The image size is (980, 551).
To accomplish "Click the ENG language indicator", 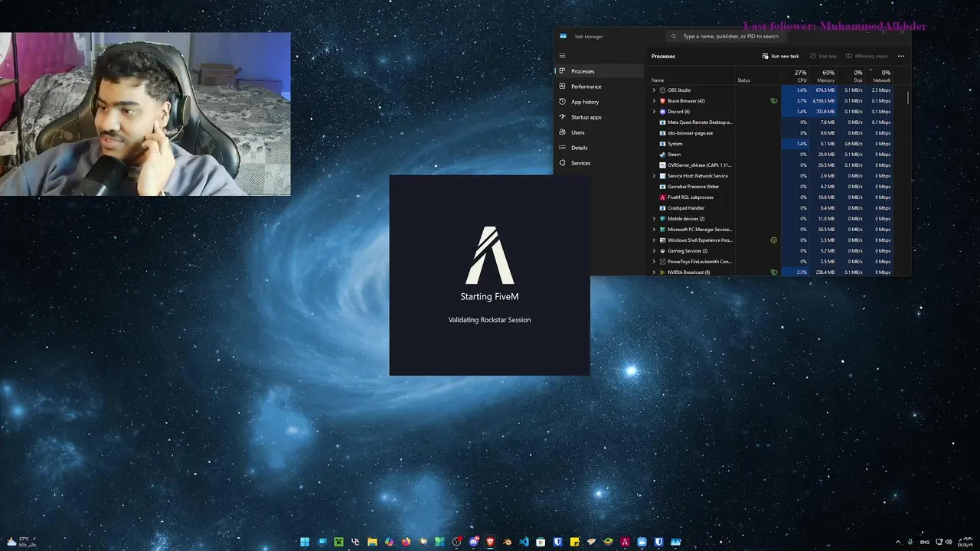I will (x=925, y=542).
